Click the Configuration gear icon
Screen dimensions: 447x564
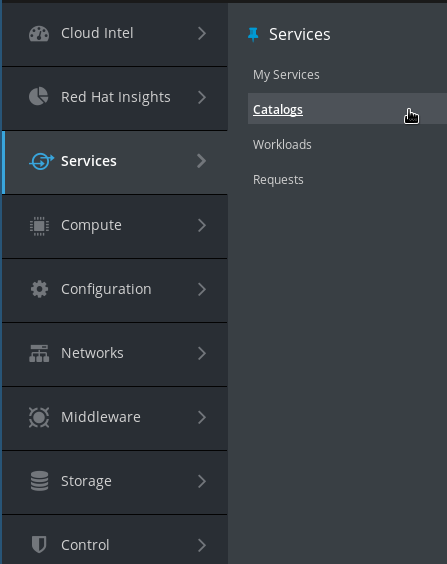(39, 289)
